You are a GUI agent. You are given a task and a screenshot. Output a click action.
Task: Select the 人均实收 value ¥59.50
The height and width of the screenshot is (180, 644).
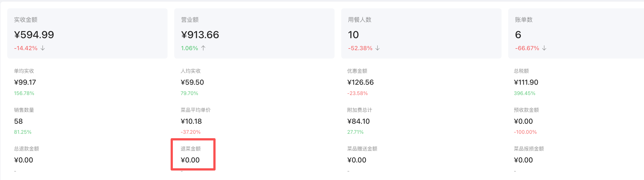pyautogui.click(x=192, y=82)
